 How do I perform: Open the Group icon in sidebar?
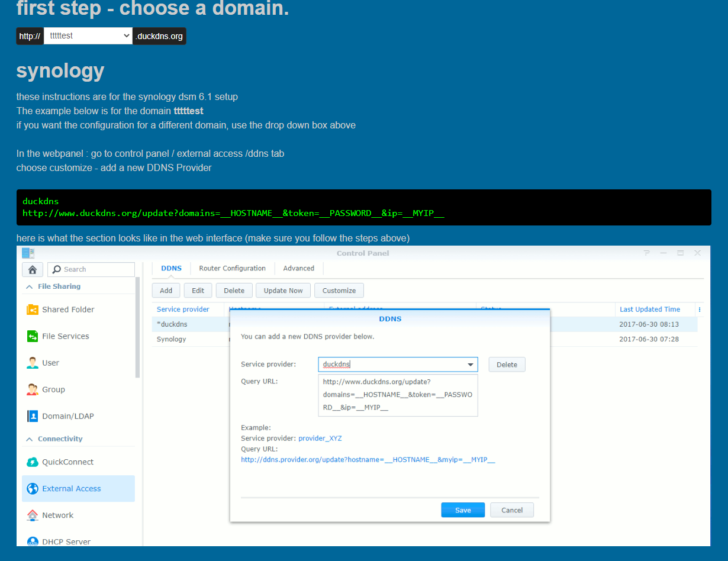(33, 389)
